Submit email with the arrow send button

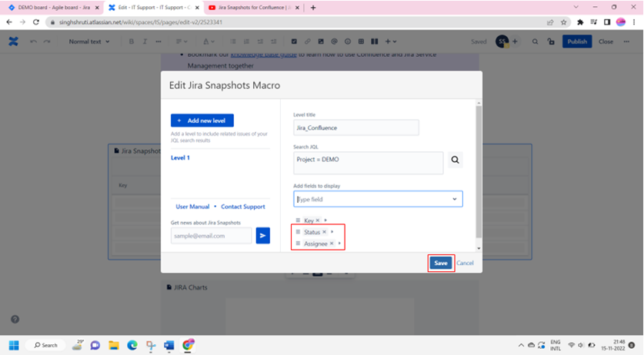click(263, 236)
